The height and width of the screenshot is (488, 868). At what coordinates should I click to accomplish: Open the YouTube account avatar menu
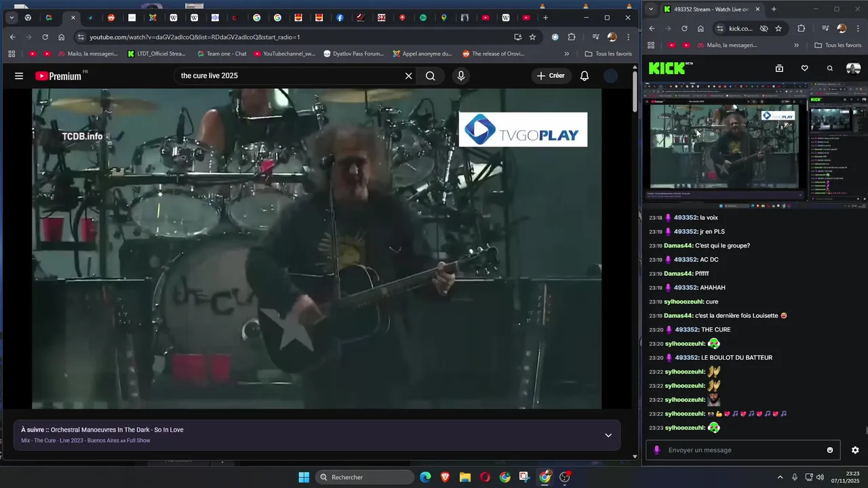(x=611, y=76)
